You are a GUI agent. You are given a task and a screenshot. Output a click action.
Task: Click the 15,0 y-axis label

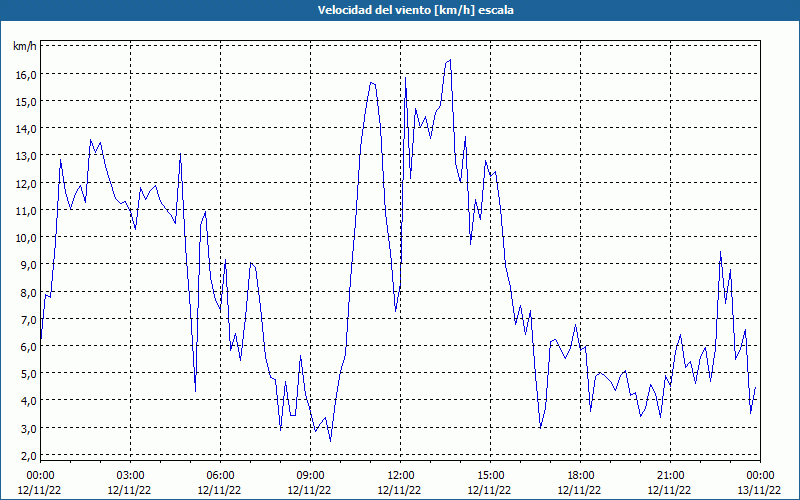tap(27, 102)
